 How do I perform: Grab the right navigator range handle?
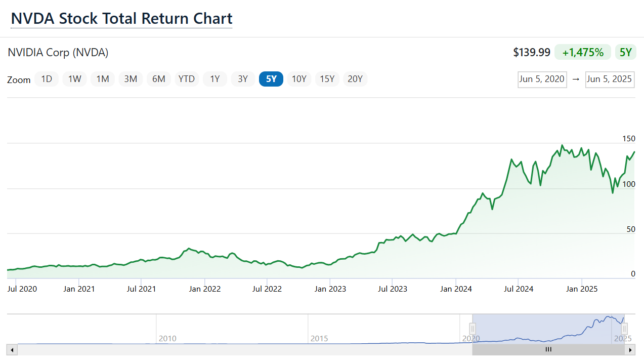click(624, 330)
